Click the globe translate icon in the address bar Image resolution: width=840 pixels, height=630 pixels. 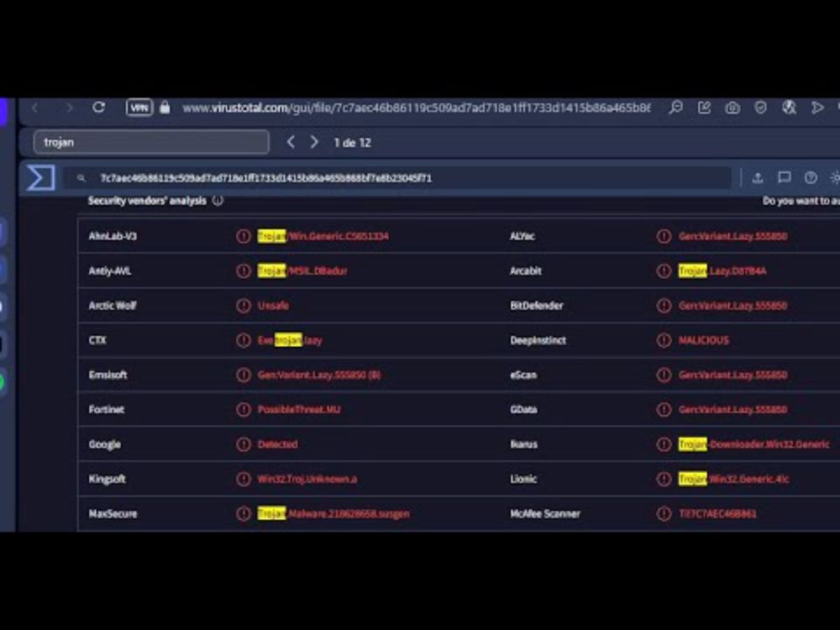coord(789,108)
